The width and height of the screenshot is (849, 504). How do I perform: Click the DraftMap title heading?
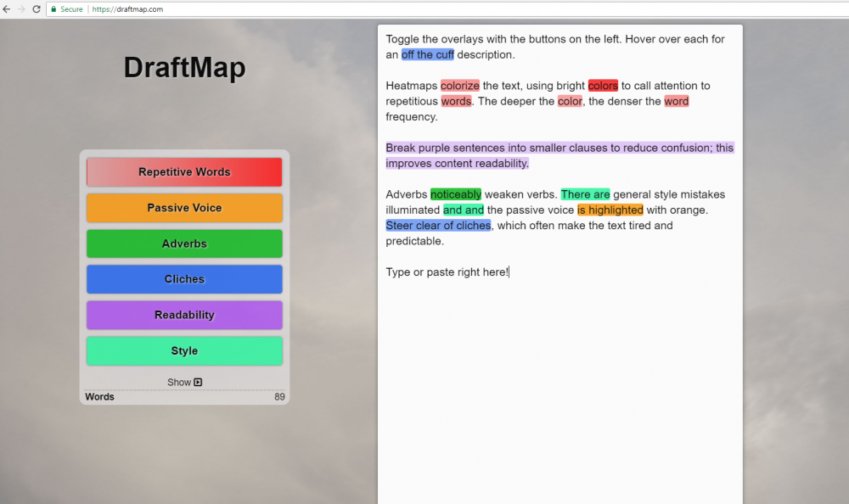point(184,68)
